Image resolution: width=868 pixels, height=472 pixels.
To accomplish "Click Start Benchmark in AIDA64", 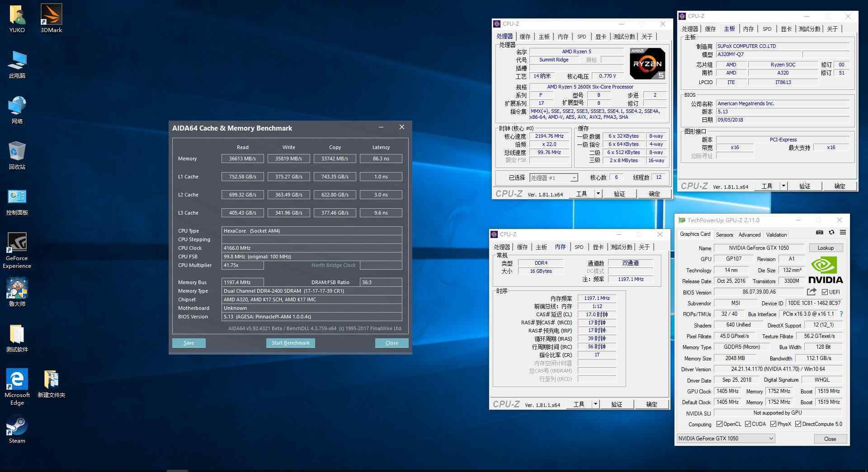I will click(291, 343).
